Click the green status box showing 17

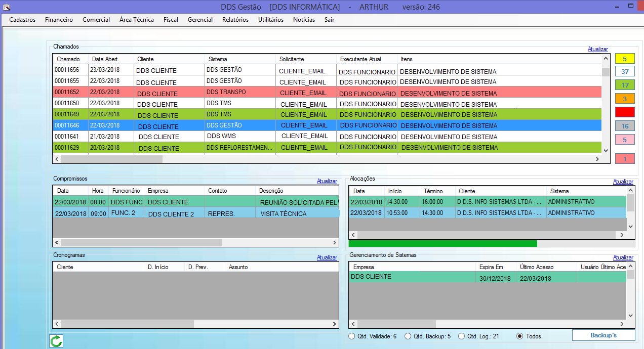tap(625, 85)
